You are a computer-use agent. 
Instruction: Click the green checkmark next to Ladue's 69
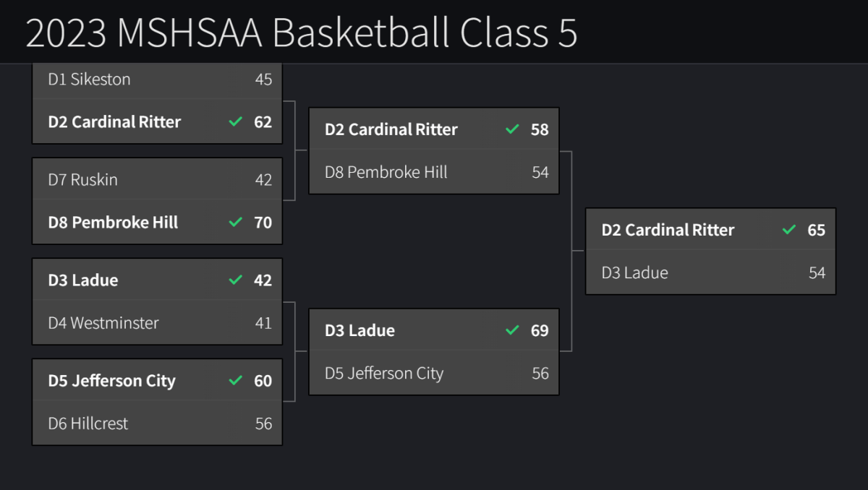pyautogui.click(x=512, y=330)
